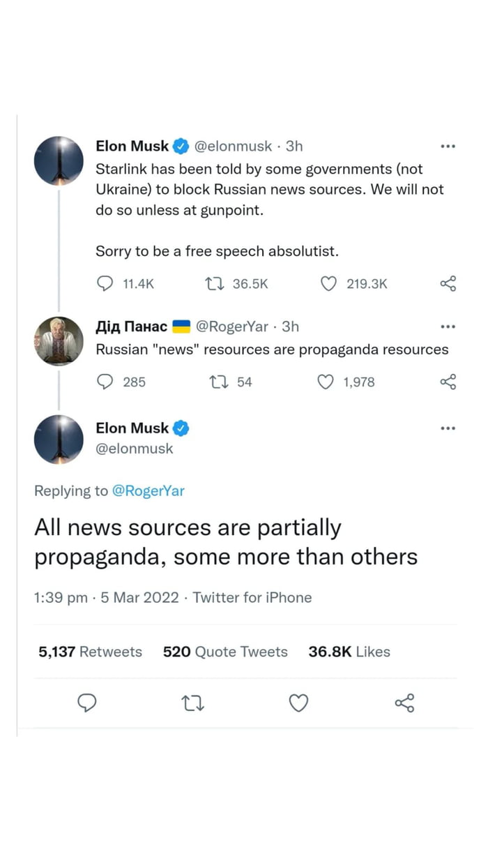Screen dimensions: 488x868
Task: Open the more options menu on Starlink tweet
Action: 448,146
